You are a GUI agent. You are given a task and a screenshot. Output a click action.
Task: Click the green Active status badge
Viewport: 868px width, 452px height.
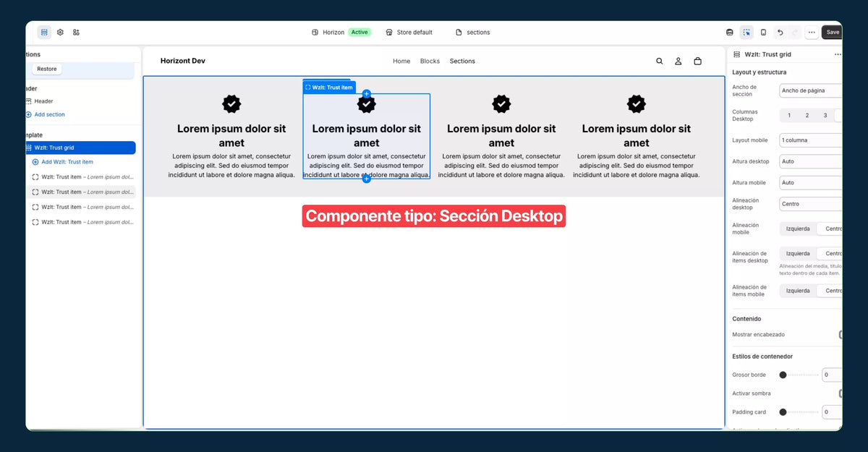[x=359, y=33]
